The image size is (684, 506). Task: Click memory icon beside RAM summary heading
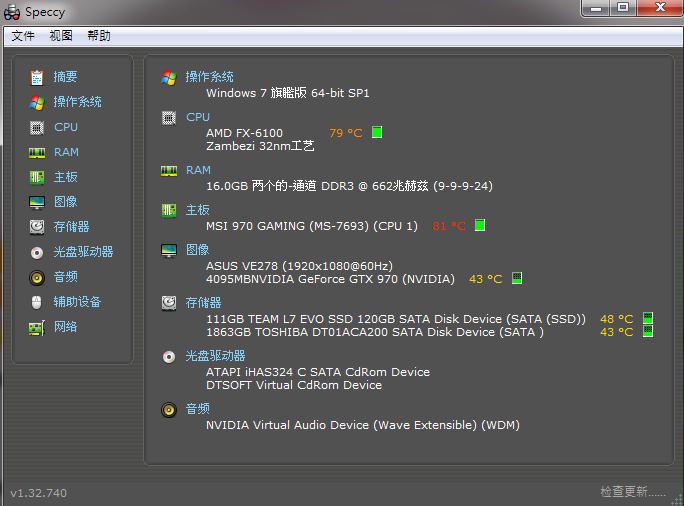point(169,171)
